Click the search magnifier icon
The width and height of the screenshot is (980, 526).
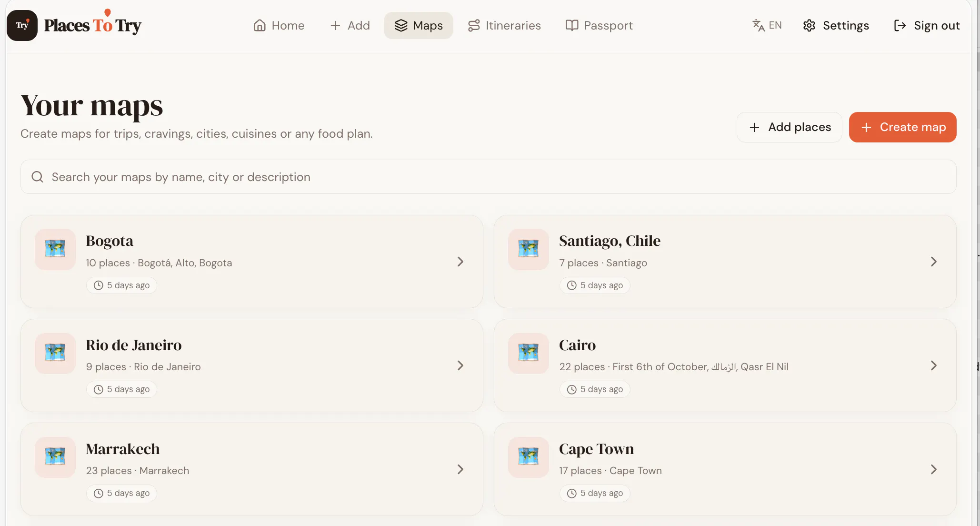click(x=37, y=177)
